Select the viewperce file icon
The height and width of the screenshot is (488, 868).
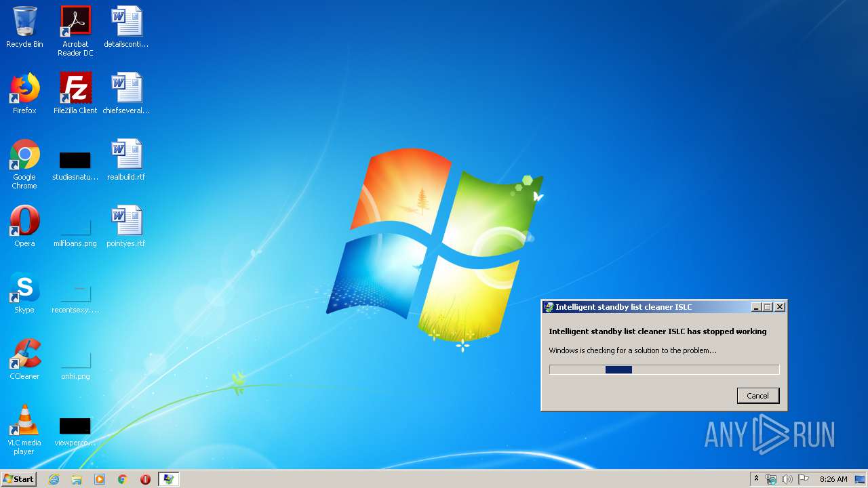coord(75,432)
